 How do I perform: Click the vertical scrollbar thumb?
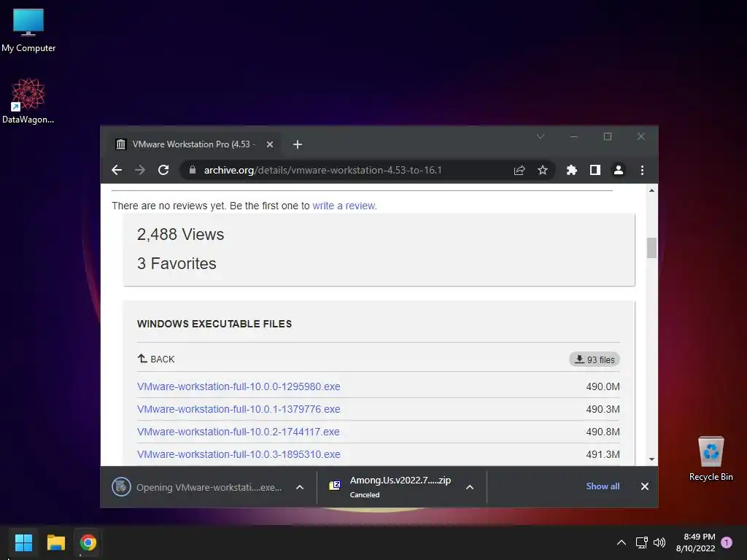pos(651,248)
